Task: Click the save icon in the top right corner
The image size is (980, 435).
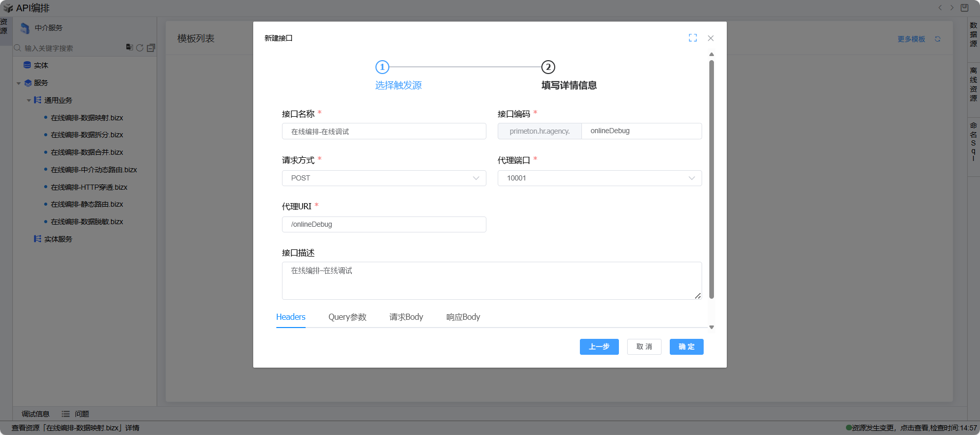Action: [964, 8]
